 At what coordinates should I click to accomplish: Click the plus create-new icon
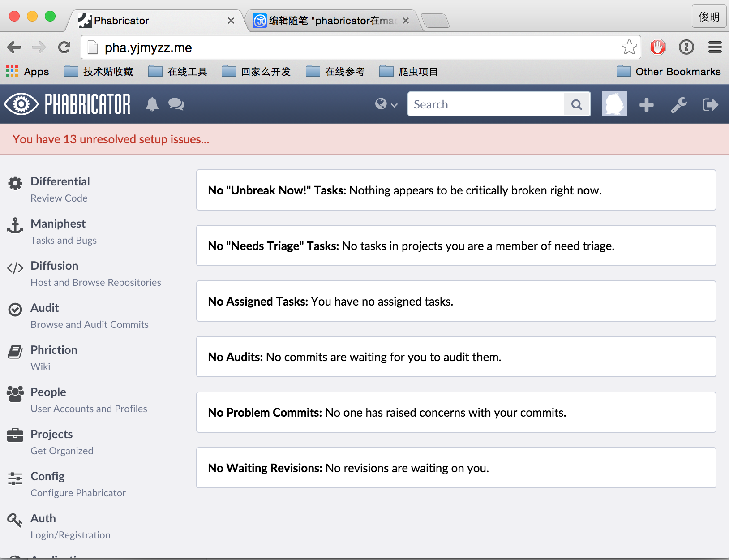646,105
